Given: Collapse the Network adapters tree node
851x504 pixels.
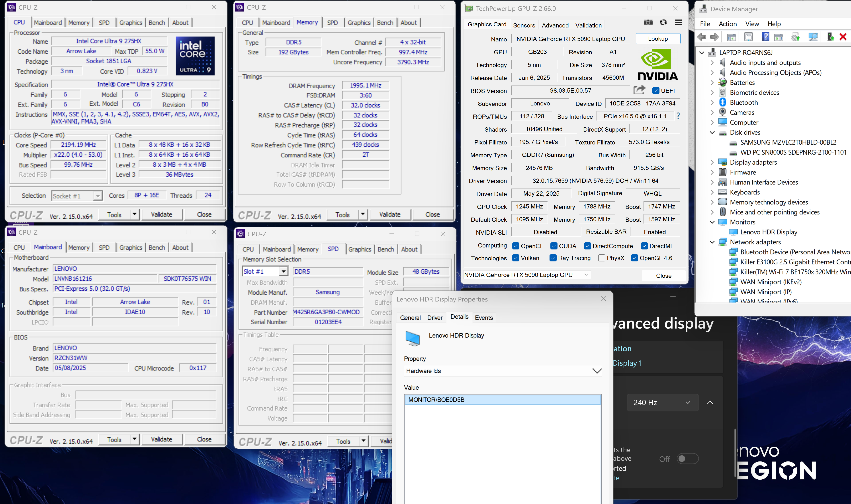Looking at the screenshot, I should (x=712, y=242).
